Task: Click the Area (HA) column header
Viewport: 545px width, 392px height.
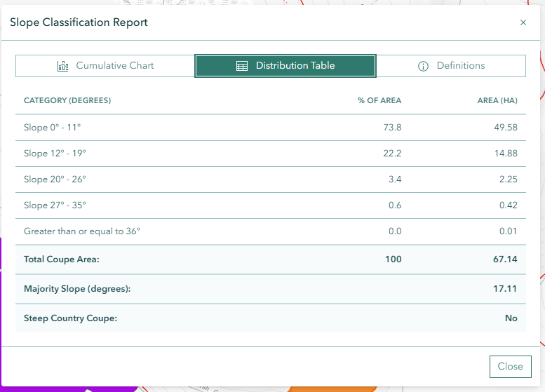Action: tap(497, 101)
